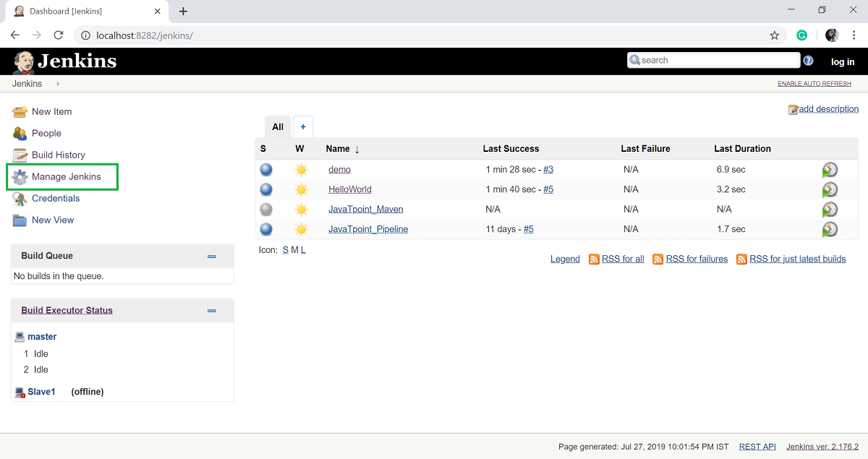Close the Dashboard [Jenkins] tab
This screenshot has width=868, height=459.
coord(157,12)
